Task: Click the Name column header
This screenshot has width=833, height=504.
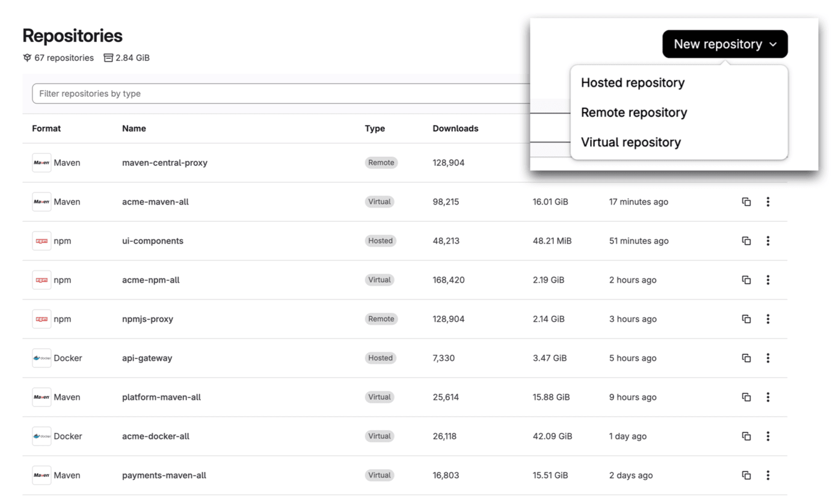Action: 134,129
